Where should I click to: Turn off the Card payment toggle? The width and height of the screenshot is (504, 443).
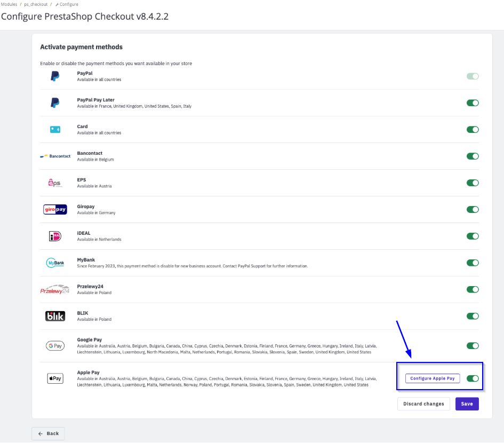[473, 130]
